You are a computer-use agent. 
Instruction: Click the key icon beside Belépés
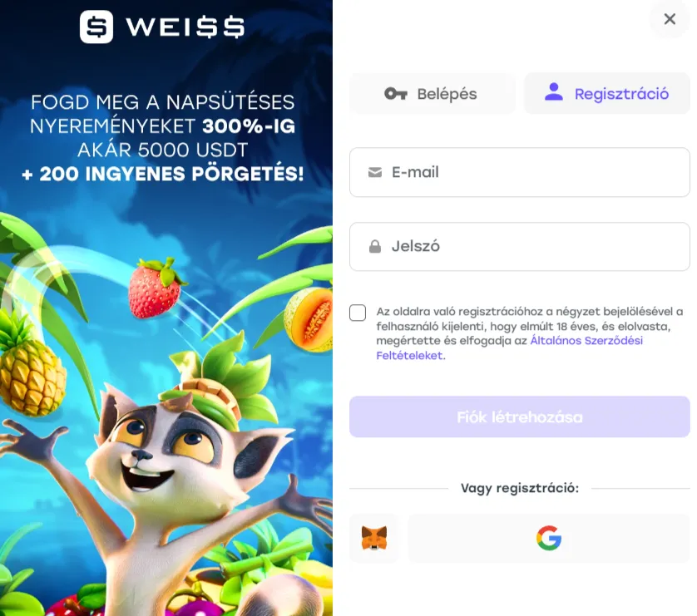point(396,94)
